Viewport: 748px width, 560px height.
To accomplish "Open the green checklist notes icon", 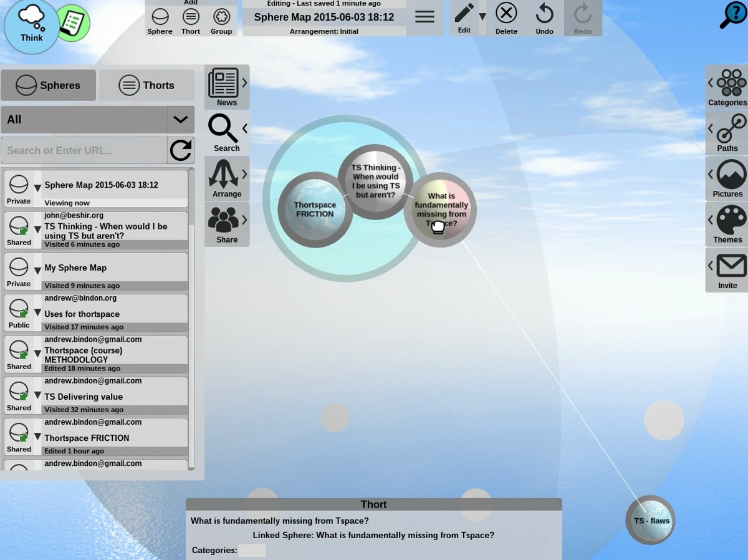I will click(75, 24).
